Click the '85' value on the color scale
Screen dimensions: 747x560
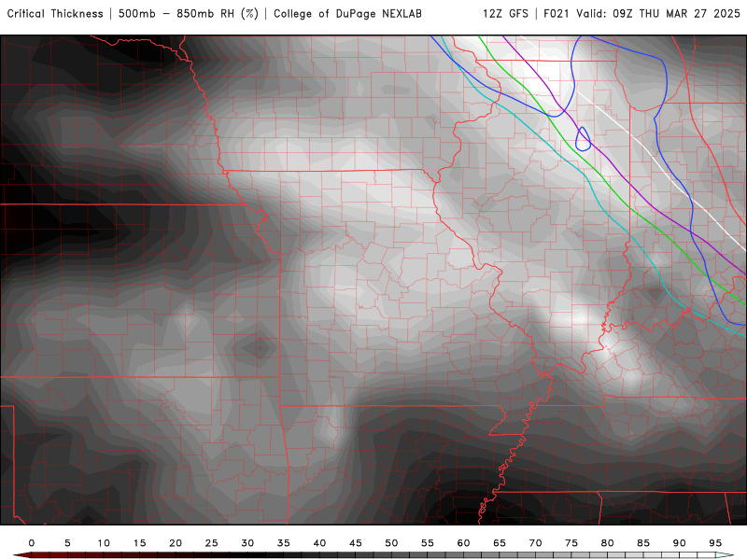(643, 543)
